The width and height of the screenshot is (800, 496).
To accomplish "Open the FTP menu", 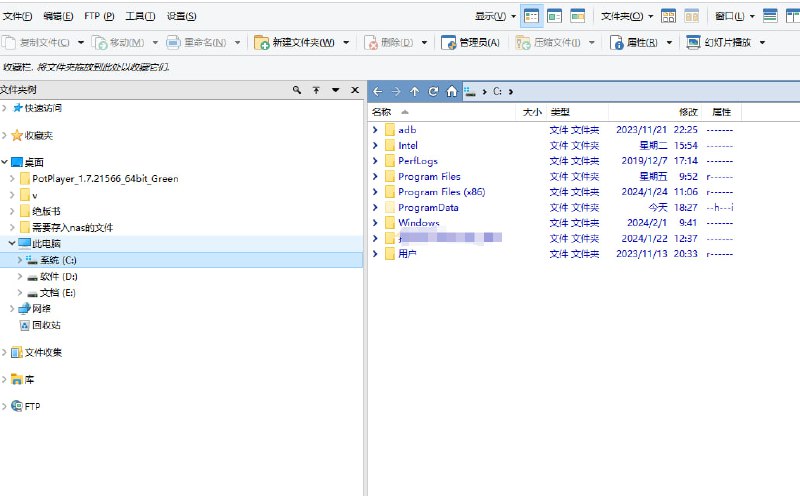I will (x=99, y=17).
